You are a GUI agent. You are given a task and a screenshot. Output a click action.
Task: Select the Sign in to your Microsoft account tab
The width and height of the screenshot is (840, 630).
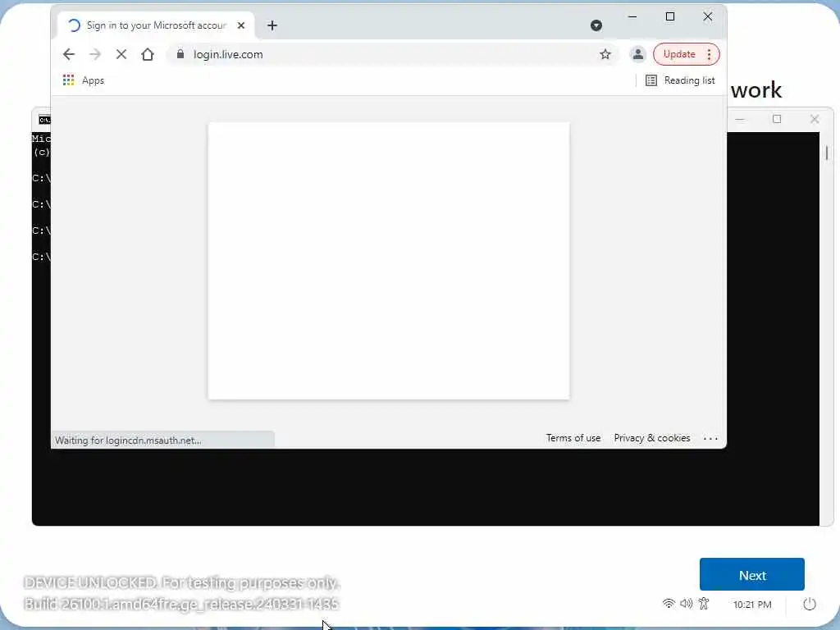pos(155,25)
